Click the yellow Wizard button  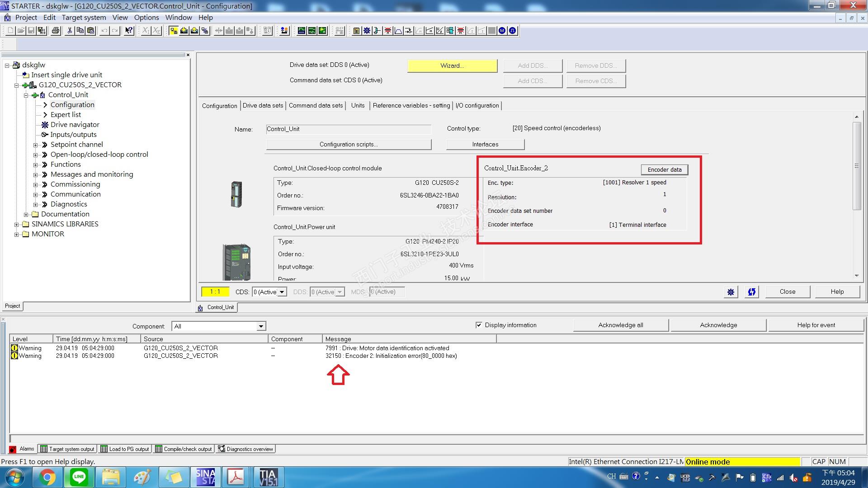tap(452, 66)
